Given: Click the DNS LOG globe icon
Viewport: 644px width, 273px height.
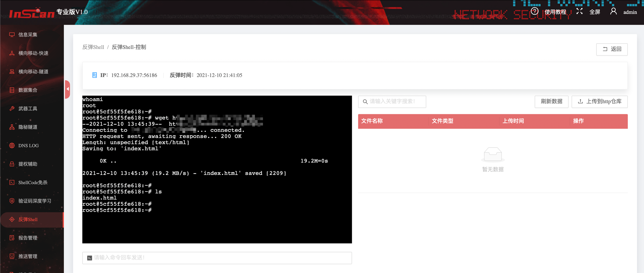Looking at the screenshot, I should pyautogui.click(x=12, y=145).
